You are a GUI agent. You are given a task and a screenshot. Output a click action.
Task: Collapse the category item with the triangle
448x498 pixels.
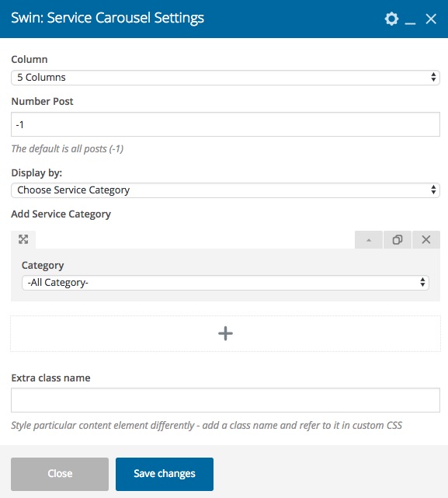pos(369,240)
